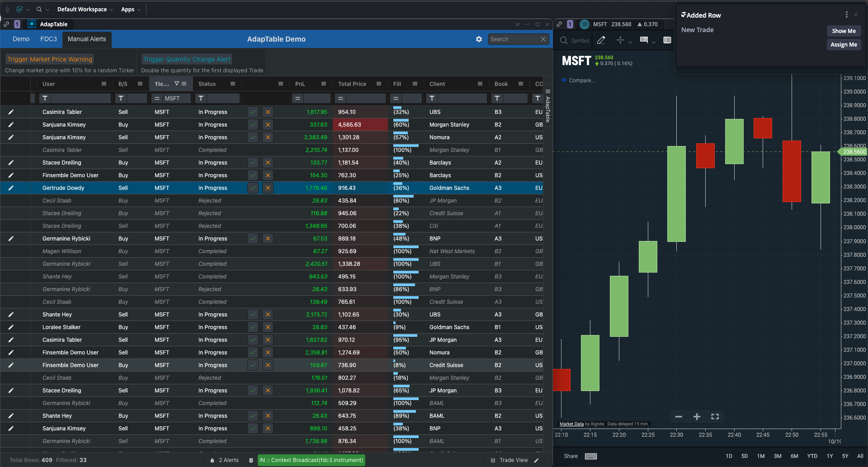Reject the Sanjuana Kimsey buy trade with the red X
Screen dimensions: 868x467
268,124
